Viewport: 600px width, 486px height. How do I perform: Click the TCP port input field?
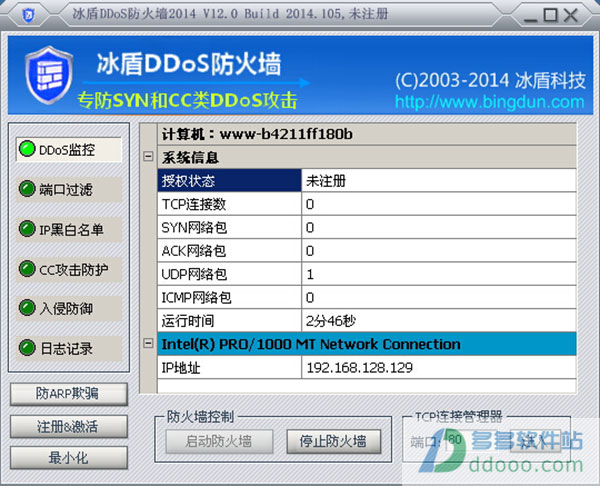474,440
